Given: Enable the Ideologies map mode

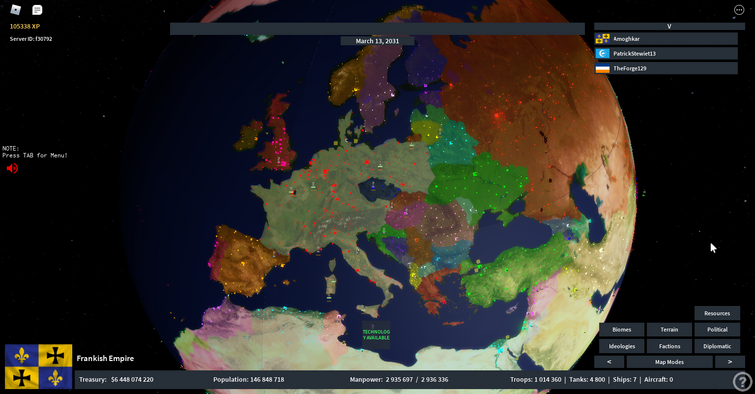Looking at the screenshot, I should 622,346.
